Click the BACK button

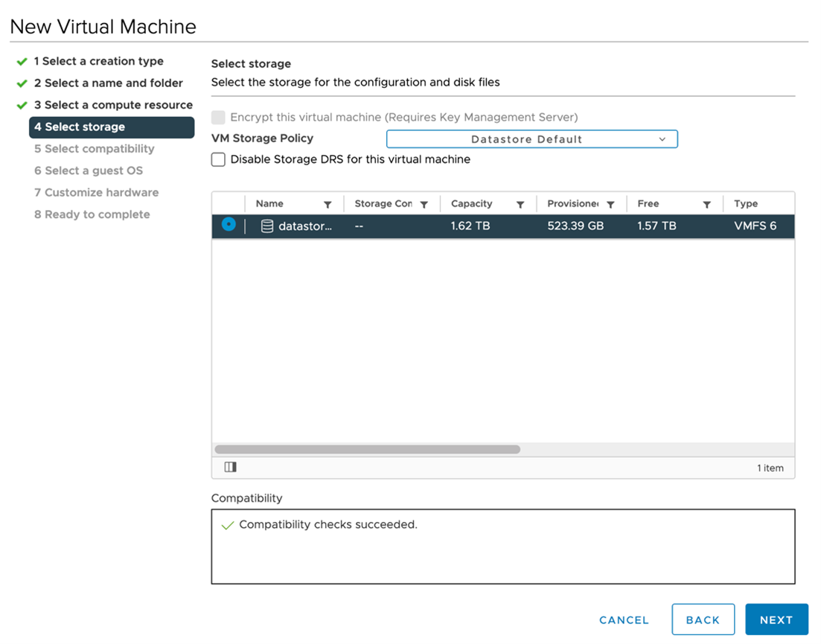(703, 619)
